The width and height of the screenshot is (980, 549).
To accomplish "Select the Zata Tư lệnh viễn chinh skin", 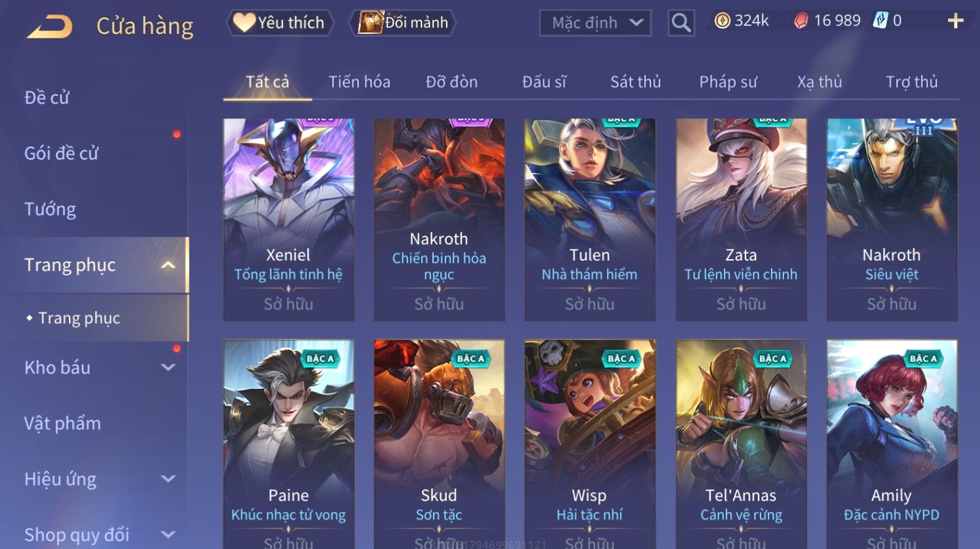I will tap(741, 219).
